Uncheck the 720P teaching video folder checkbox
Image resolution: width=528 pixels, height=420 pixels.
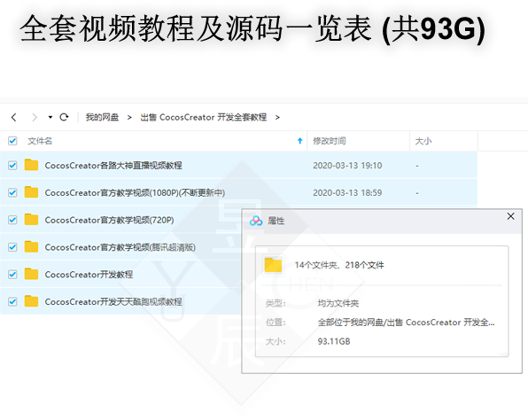(12, 220)
